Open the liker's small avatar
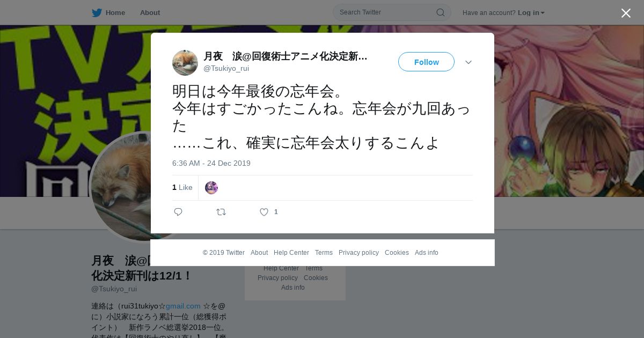Image resolution: width=644 pixels, height=338 pixels. pyautogui.click(x=211, y=188)
